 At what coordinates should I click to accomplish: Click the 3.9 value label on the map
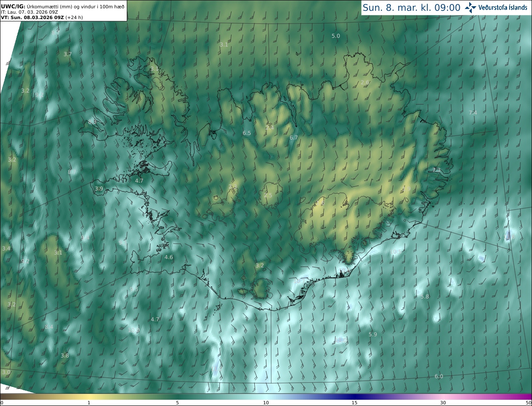99,189
